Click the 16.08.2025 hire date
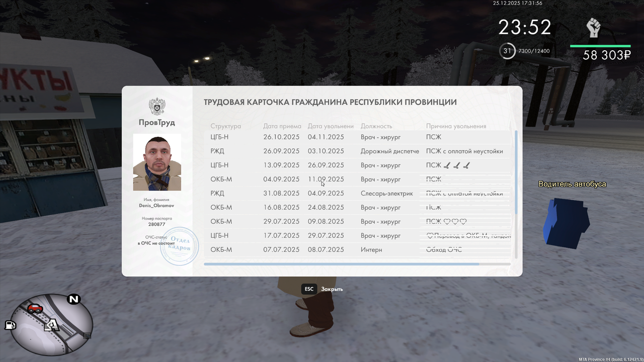This screenshot has height=362, width=644. [x=281, y=207]
